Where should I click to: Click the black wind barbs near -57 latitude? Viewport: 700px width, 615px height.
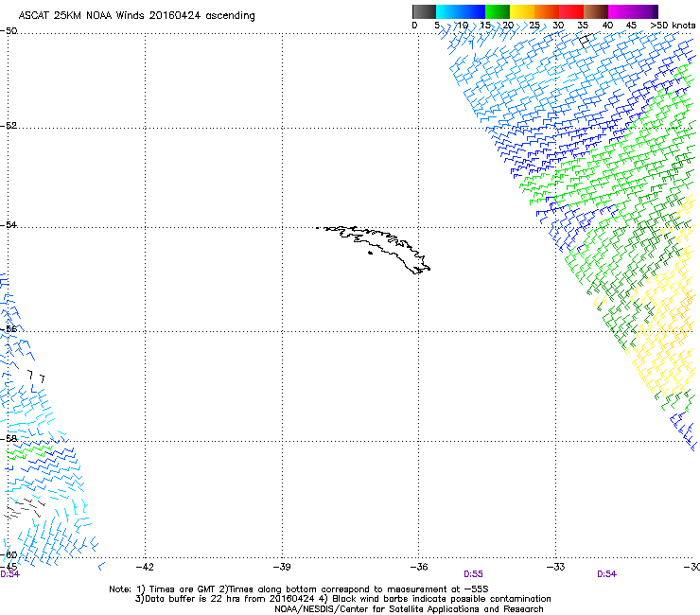36,377
